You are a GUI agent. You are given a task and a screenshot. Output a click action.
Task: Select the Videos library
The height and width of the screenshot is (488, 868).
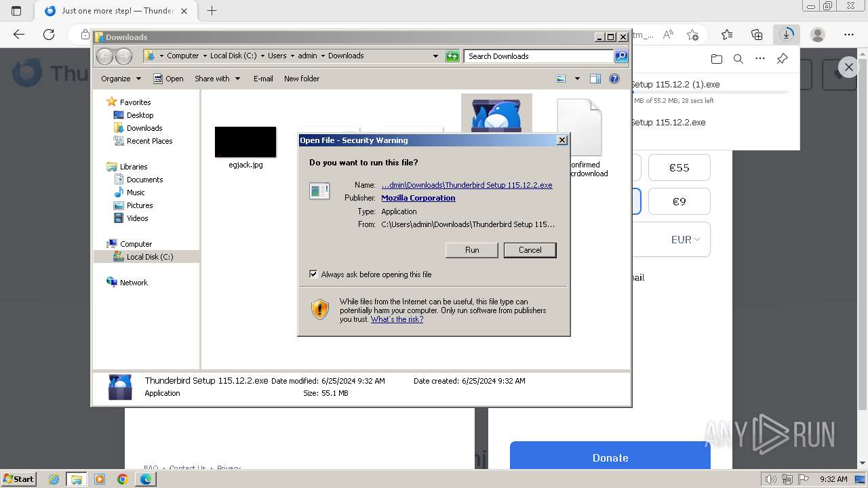pos(137,218)
